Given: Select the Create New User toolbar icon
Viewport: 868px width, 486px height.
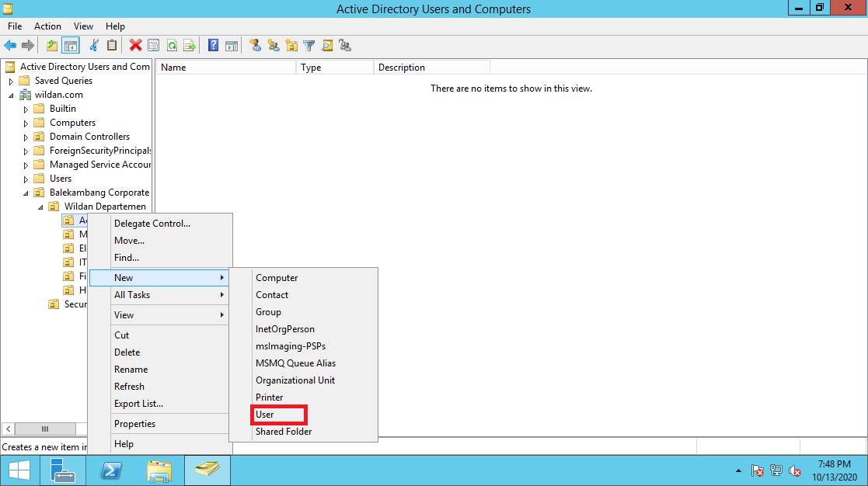Looking at the screenshot, I should pos(256,45).
